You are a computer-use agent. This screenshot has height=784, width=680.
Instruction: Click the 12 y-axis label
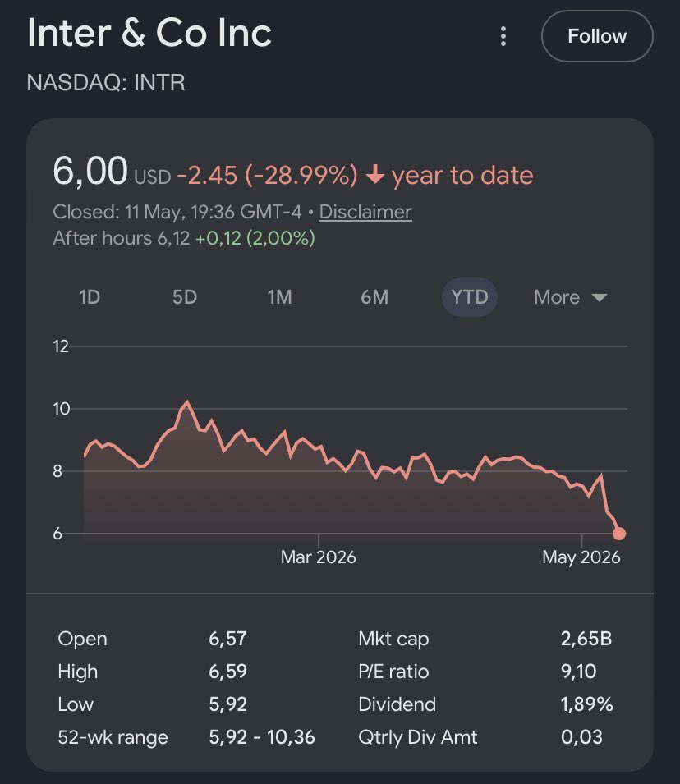point(61,346)
